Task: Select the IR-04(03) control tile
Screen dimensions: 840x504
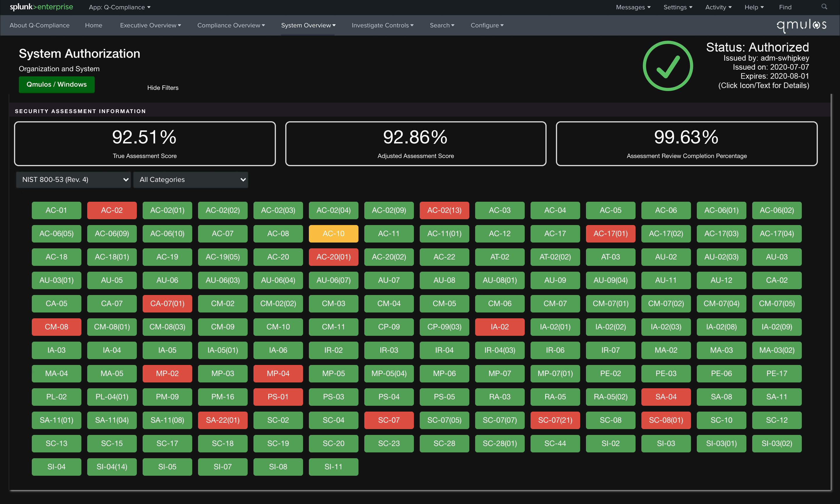Action: pyautogui.click(x=500, y=350)
